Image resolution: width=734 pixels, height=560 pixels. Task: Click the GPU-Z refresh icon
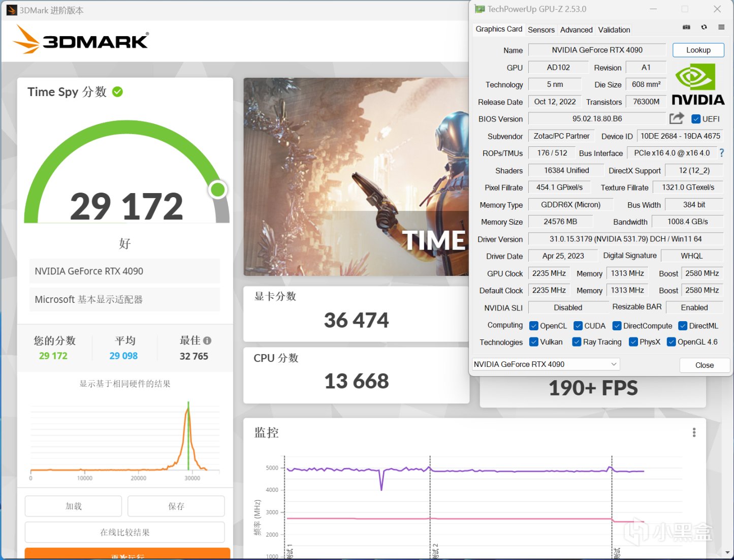[x=704, y=27]
